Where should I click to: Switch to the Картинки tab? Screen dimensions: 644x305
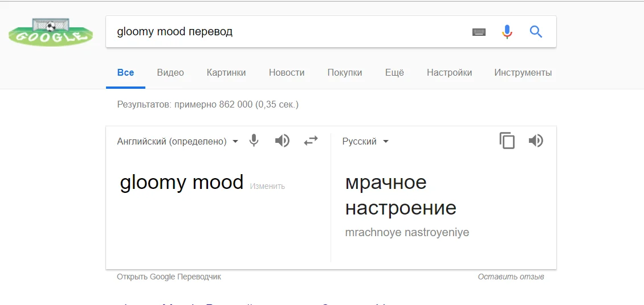pyautogui.click(x=226, y=73)
